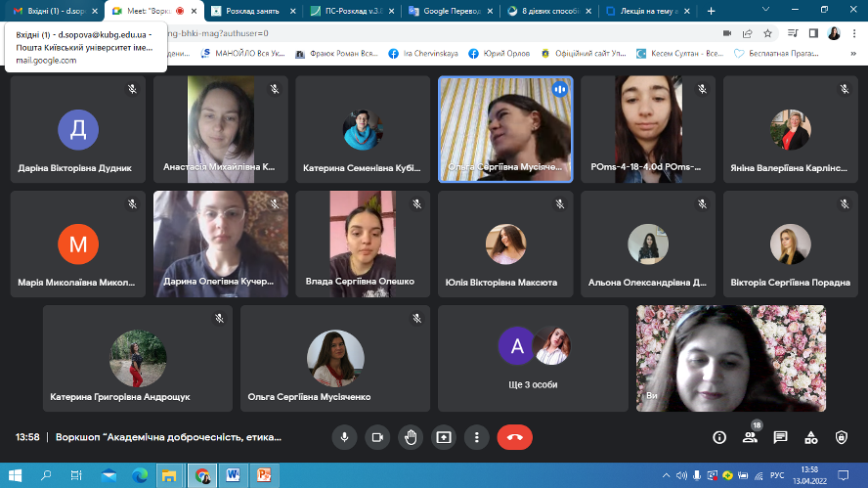Switch to the ПС-Розклад tab

[x=352, y=11]
